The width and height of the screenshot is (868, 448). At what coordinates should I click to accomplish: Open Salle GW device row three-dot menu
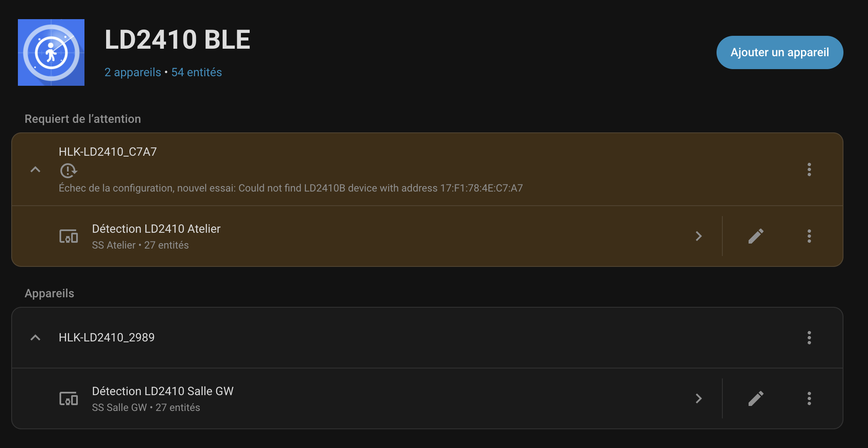coord(809,399)
